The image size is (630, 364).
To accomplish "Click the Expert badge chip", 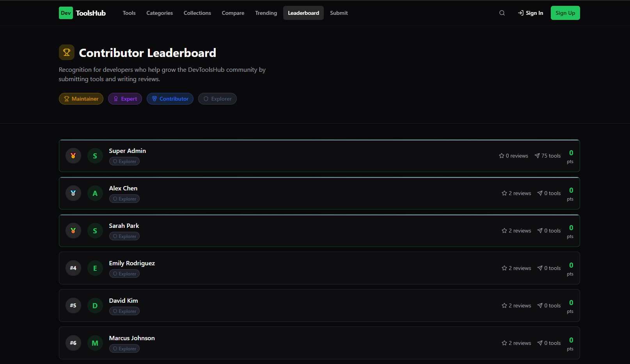I will click(x=125, y=99).
